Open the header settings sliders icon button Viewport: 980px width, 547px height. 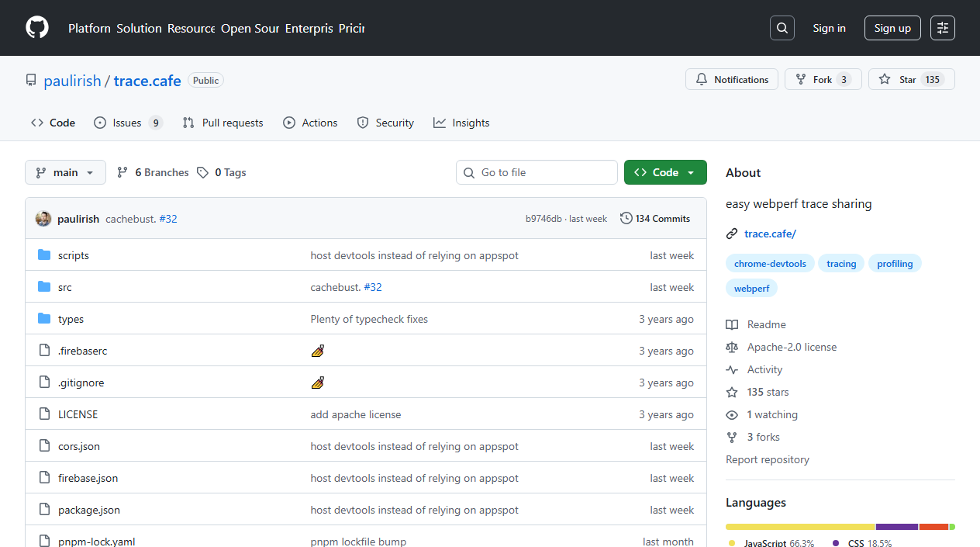coord(943,28)
